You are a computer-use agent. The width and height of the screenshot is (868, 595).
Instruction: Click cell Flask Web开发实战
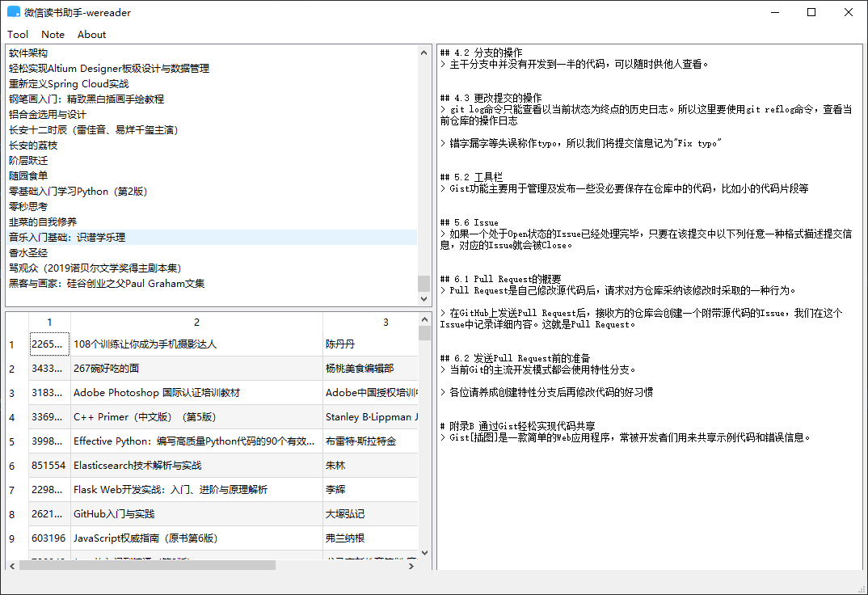196,490
